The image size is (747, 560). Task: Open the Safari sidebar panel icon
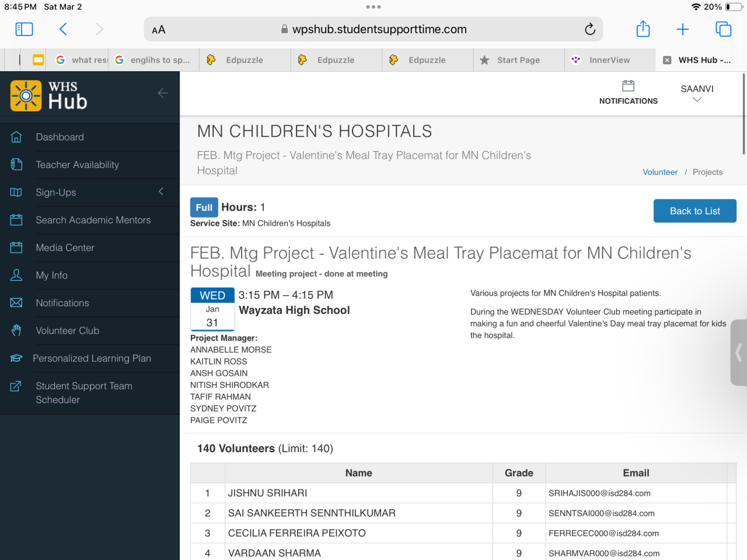click(x=24, y=29)
